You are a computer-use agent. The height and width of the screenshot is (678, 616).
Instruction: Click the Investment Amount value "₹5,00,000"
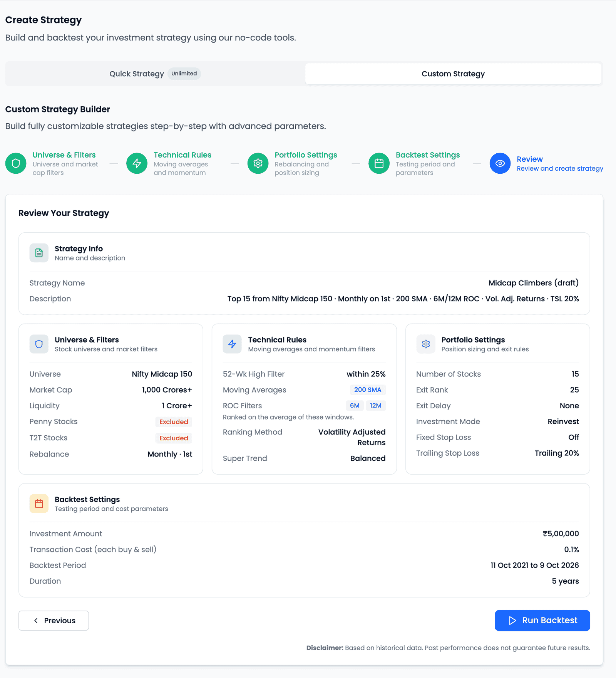point(561,534)
